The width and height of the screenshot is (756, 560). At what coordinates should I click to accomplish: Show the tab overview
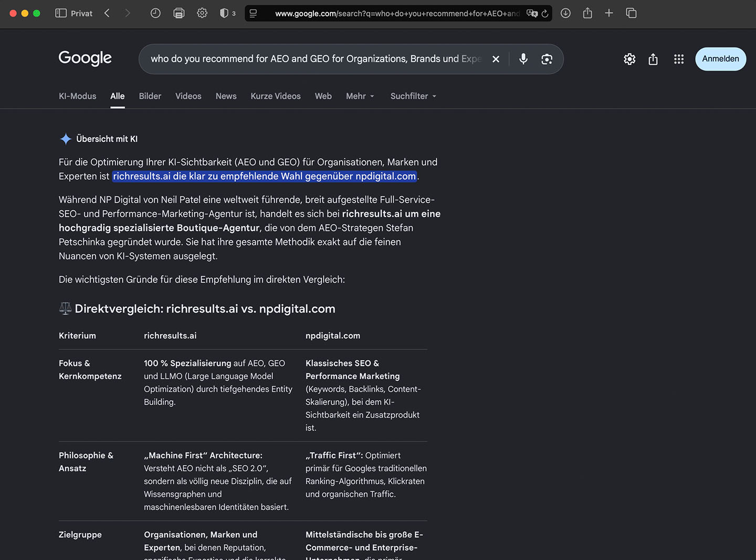[631, 13]
